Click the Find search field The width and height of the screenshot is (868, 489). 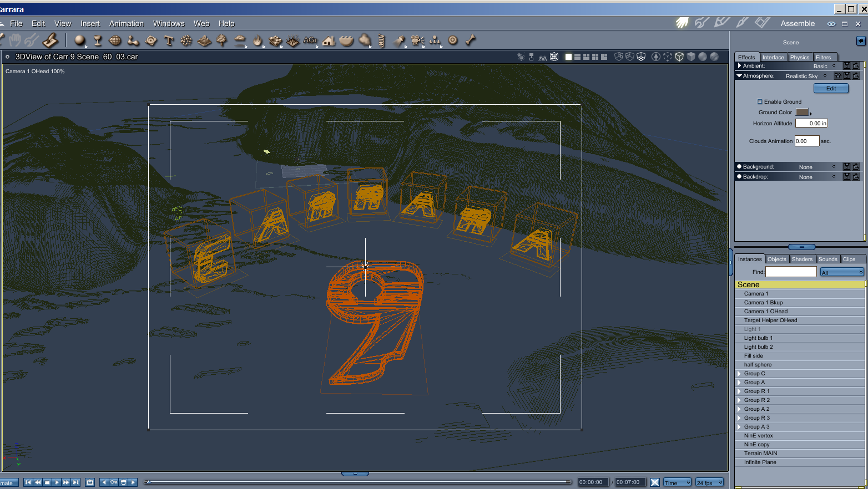click(791, 272)
